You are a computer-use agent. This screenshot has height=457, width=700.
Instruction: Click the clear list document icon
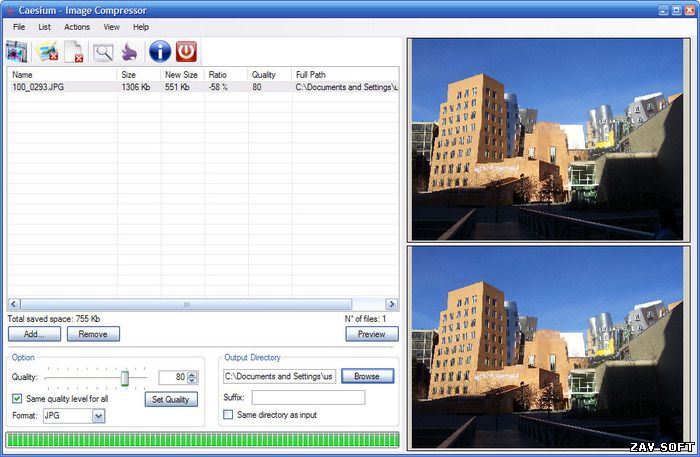pyautogui.click(x=74, y=52)
